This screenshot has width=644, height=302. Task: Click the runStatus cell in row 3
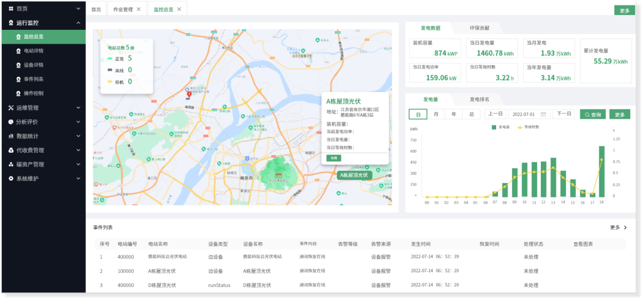(x=219, y=285)
